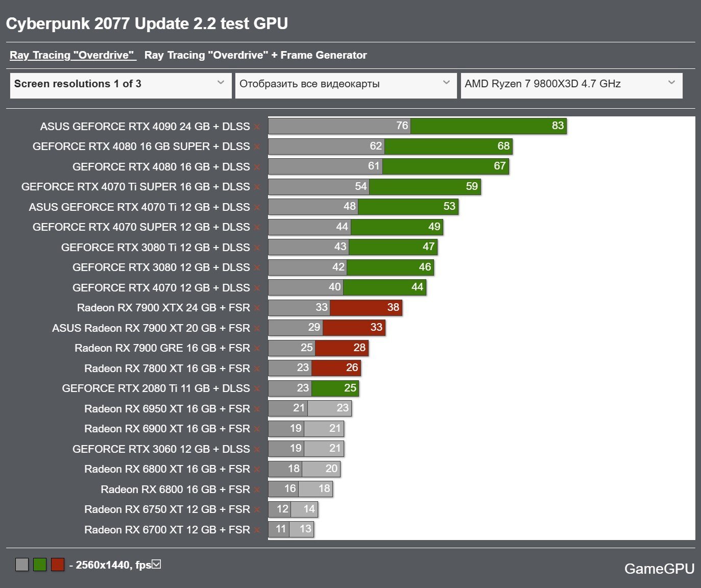Open Screen resolutions 1 of 3 dropdown
The image size is (701, 588).
click(x=120, y=86)
